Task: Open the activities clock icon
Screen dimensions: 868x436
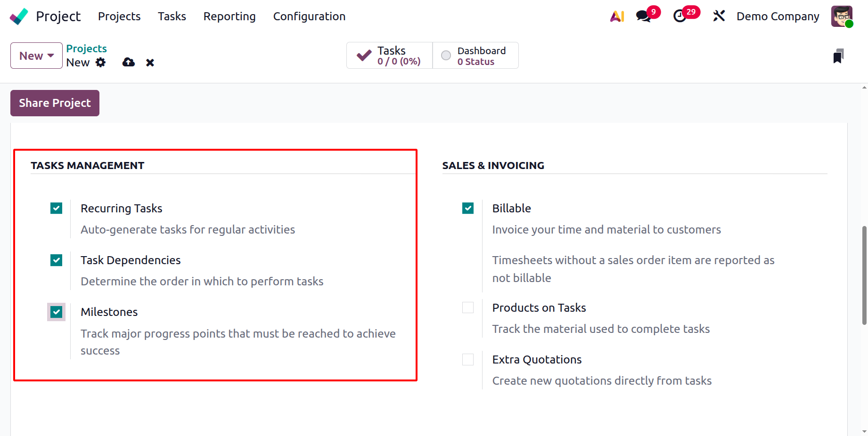Action: coord(680,16)
